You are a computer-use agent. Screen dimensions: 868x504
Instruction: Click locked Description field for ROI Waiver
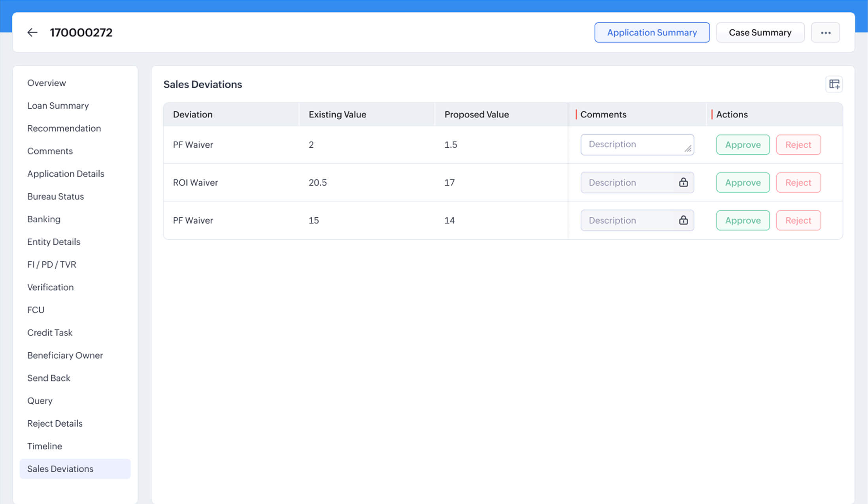tap(637, 182)
